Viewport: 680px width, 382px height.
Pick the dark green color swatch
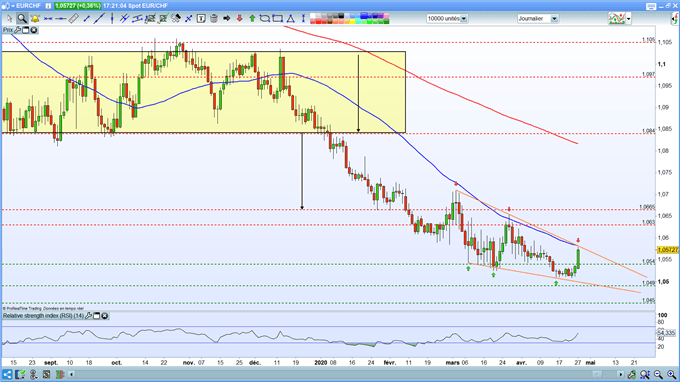[386, 22]
